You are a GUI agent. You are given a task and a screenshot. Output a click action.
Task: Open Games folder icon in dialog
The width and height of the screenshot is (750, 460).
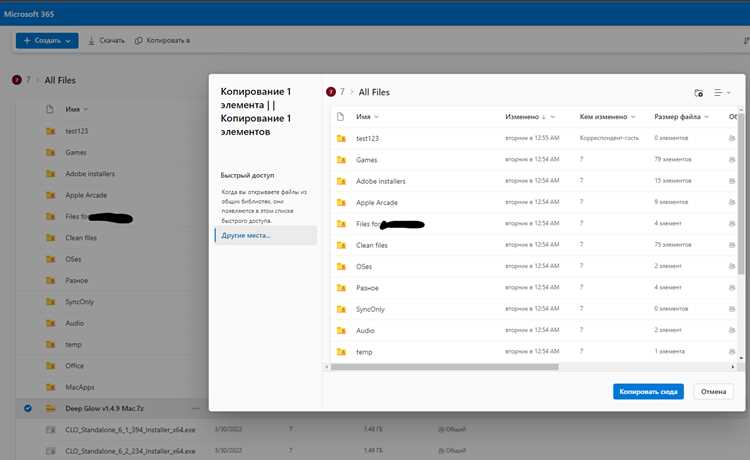point(341,160)
